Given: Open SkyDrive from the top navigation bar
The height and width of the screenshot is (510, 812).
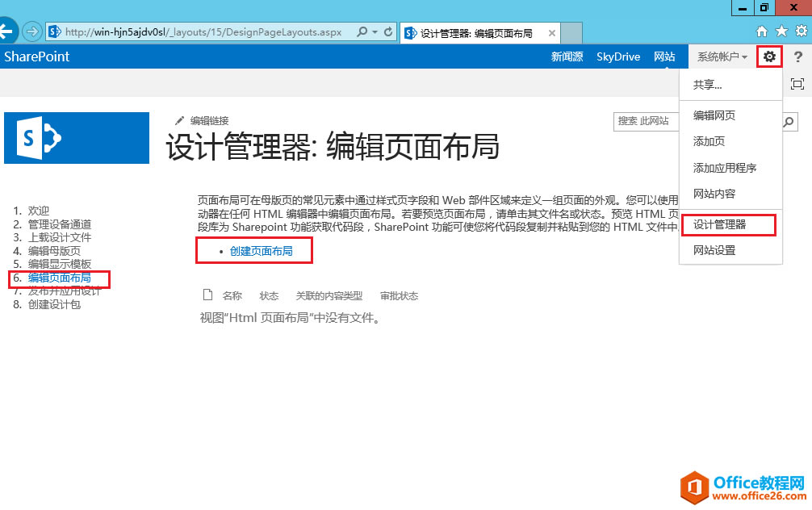Looking at the screenshot, I should click(618, 56).
